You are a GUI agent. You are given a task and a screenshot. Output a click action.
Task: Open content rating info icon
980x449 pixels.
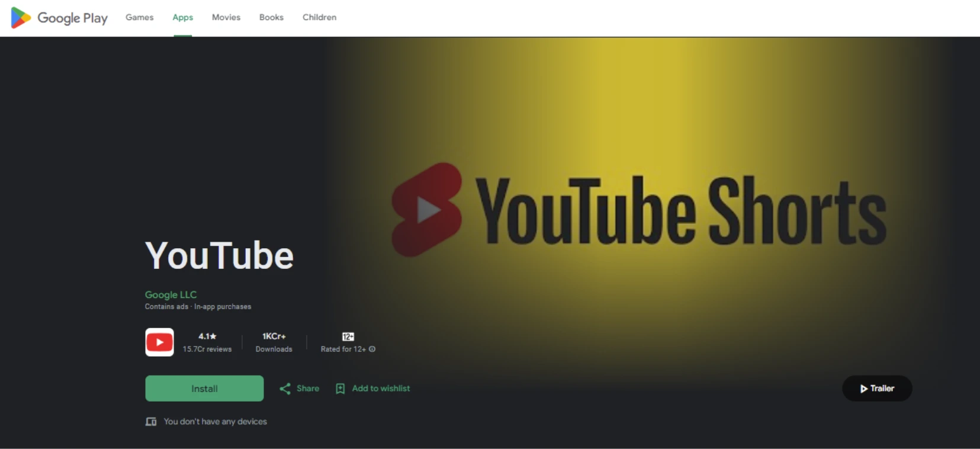coord(372,349)
